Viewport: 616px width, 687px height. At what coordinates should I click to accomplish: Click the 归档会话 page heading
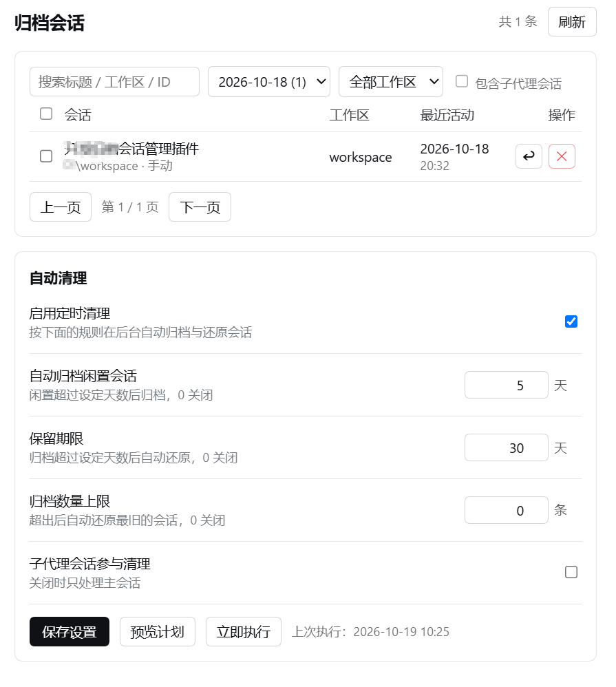coord(49,23)
